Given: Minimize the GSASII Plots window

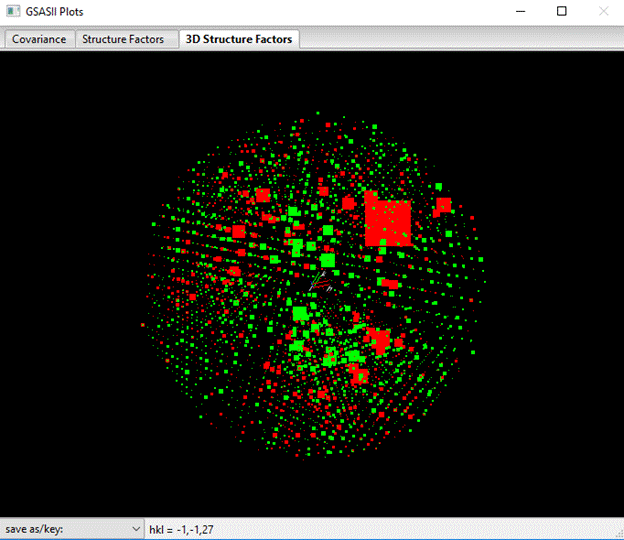Looking at the screenshot, I should pyautogui.click(x=519, y=11).
